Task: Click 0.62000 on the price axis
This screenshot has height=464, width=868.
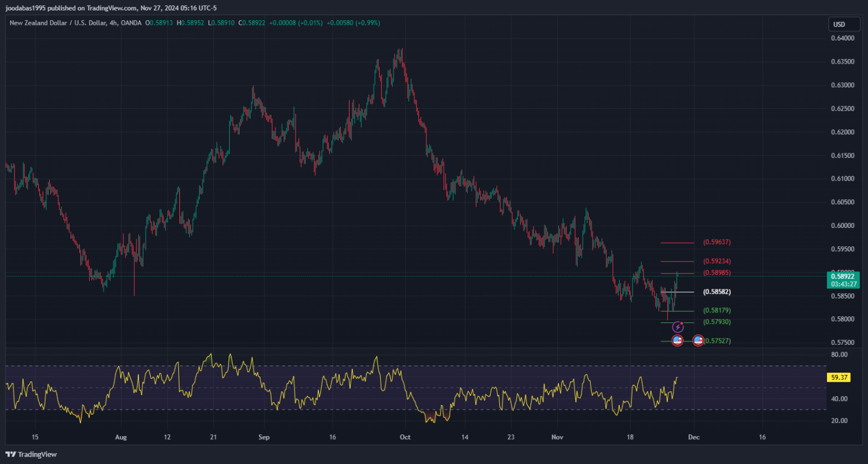Action: pos(843,132)
